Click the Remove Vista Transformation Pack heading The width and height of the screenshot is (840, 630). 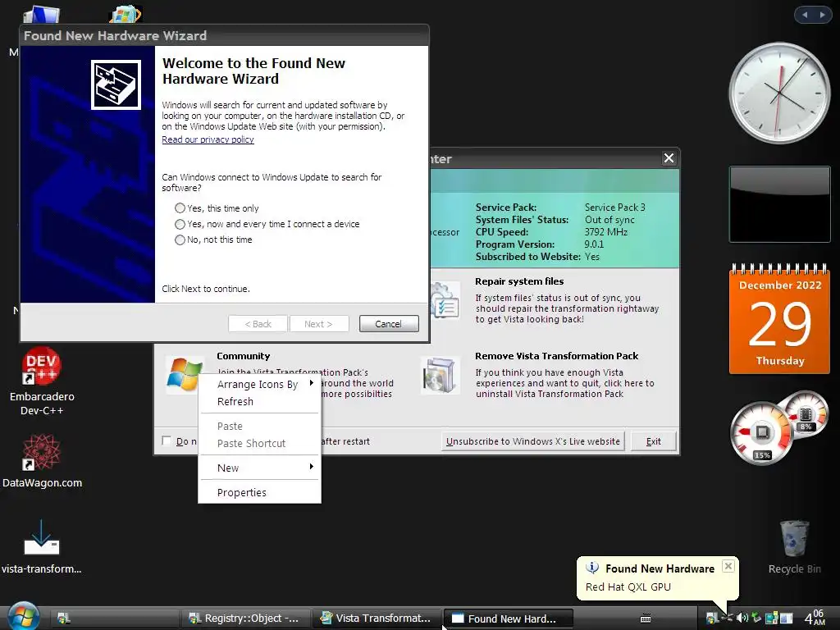pyautogui.click(x=557, y=356)
